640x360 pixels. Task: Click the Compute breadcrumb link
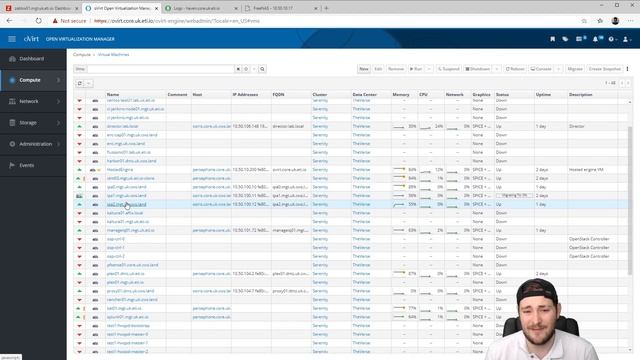(82, 54)
